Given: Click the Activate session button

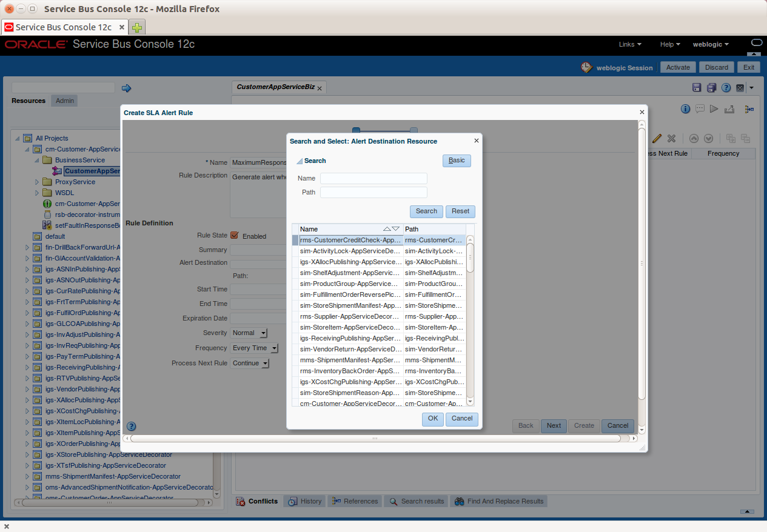Looking at the screenshot, I should pos(678,67).
